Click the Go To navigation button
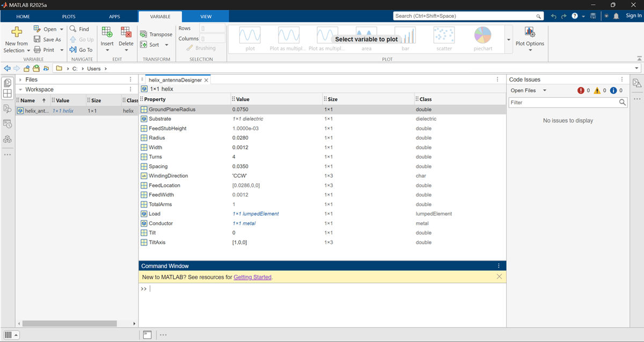 (x=81, y=50)
